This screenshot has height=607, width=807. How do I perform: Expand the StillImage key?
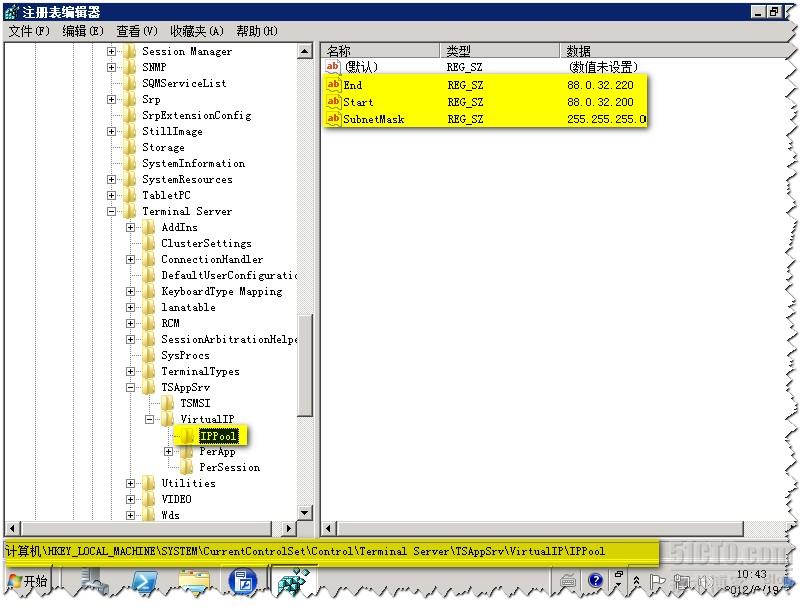(111, 131)
